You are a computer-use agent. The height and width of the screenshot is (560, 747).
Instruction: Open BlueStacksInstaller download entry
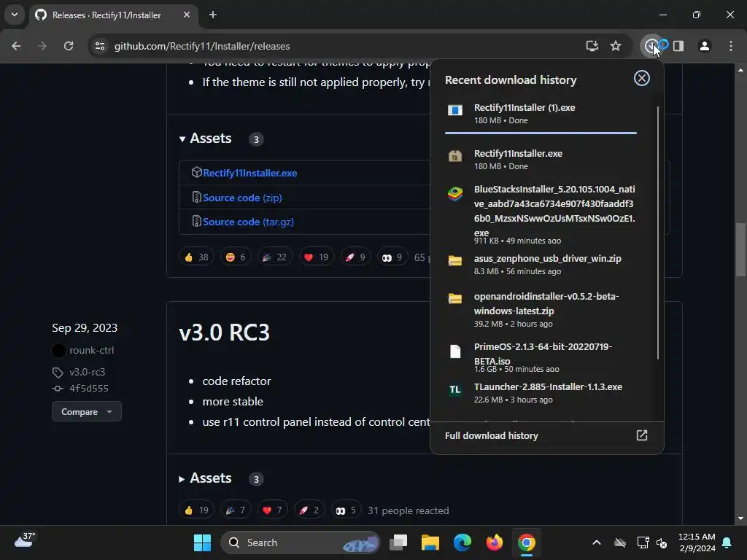point(541,214)
